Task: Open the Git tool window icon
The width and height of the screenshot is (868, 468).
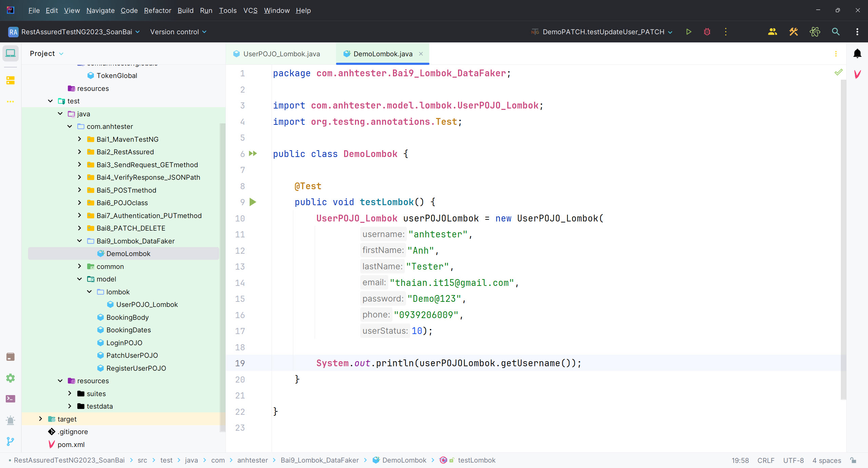Action: pyautogui.click(x=11, y=441)
